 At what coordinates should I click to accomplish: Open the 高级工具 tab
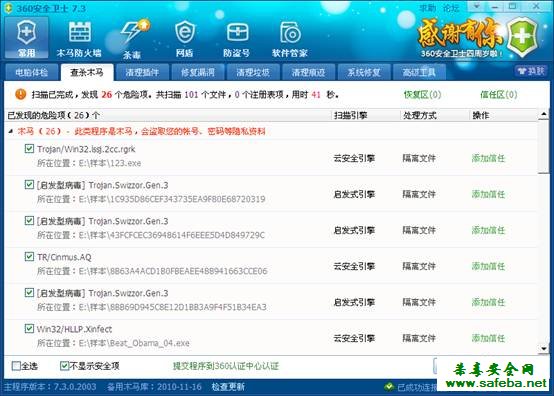[419, 72]
